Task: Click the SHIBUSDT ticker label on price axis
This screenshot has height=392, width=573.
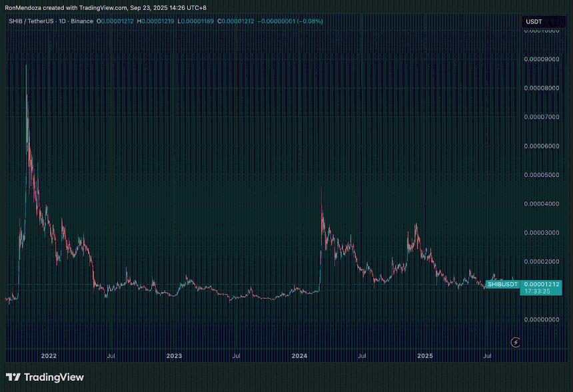Action: click(504, 284)
